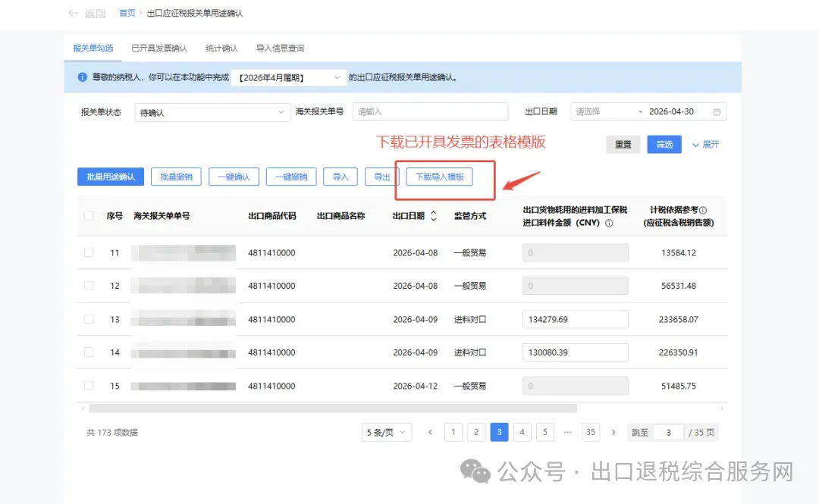Click the 下载导入模板 button

[x=439, y=177]
